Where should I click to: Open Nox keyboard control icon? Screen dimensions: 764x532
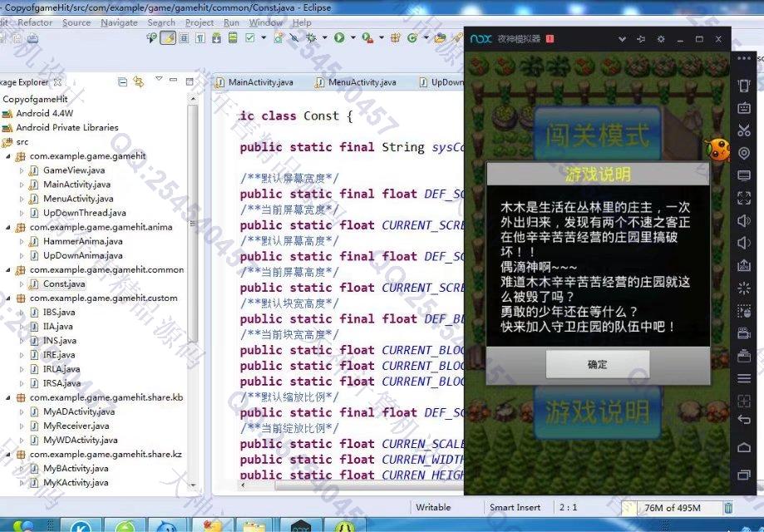(743, 108)
